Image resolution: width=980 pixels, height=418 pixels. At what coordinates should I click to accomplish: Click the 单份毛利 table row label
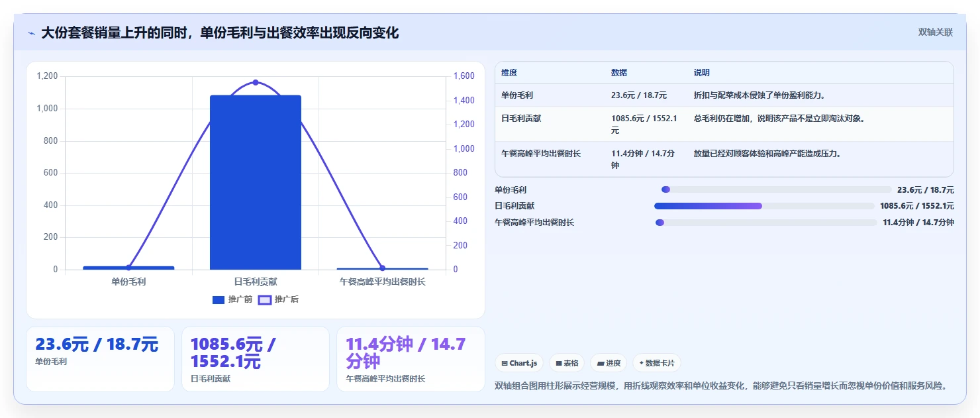[x=518, y=95]
